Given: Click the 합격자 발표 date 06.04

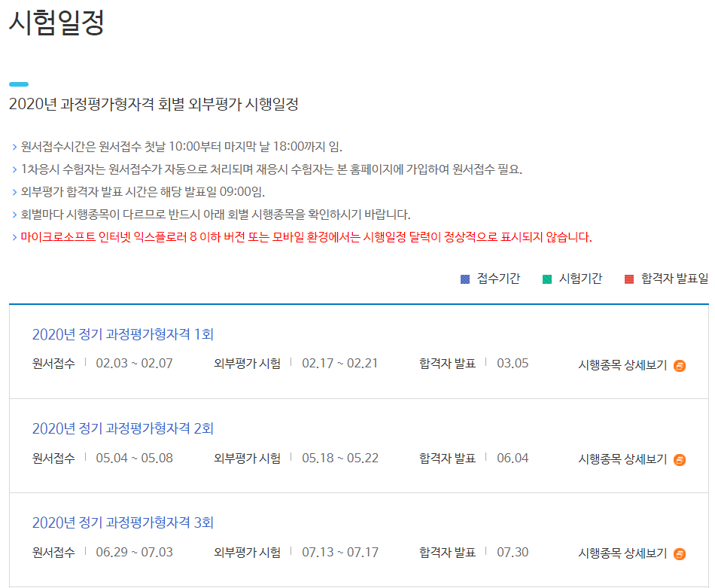Looking at the screenshot, I should (513, 458).
